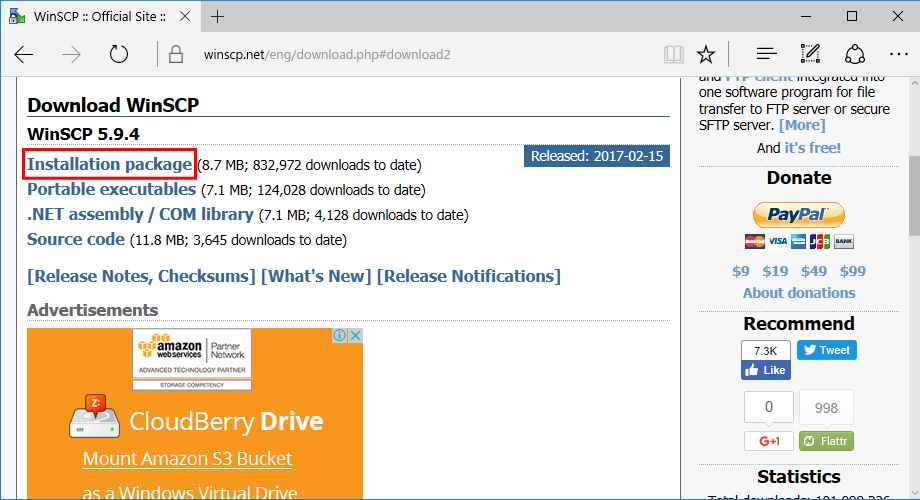
Task: Click the Flattr button
Action: click(826, 441)
